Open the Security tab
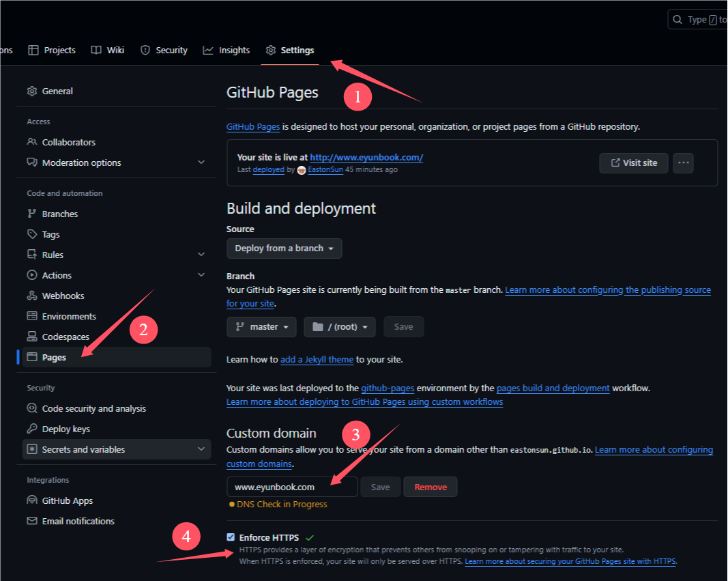The image size is (728, 581). (164, 50)
